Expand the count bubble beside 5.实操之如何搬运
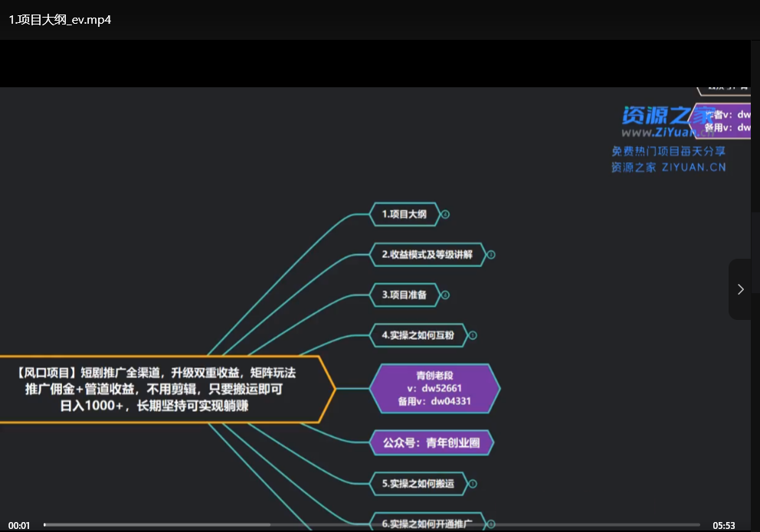This screenshot has height=532, width=760. pos(473,484)
